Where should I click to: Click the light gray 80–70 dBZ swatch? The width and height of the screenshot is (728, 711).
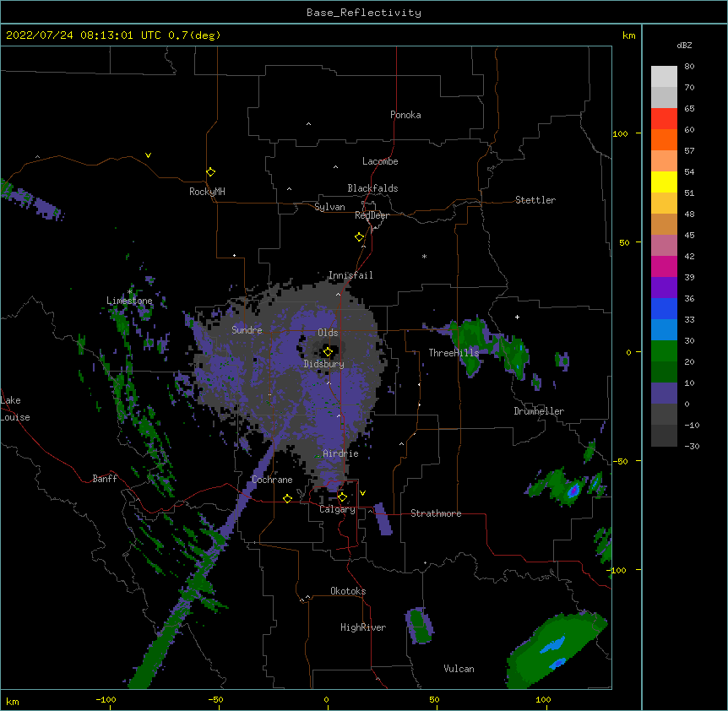tap(664, 77)
